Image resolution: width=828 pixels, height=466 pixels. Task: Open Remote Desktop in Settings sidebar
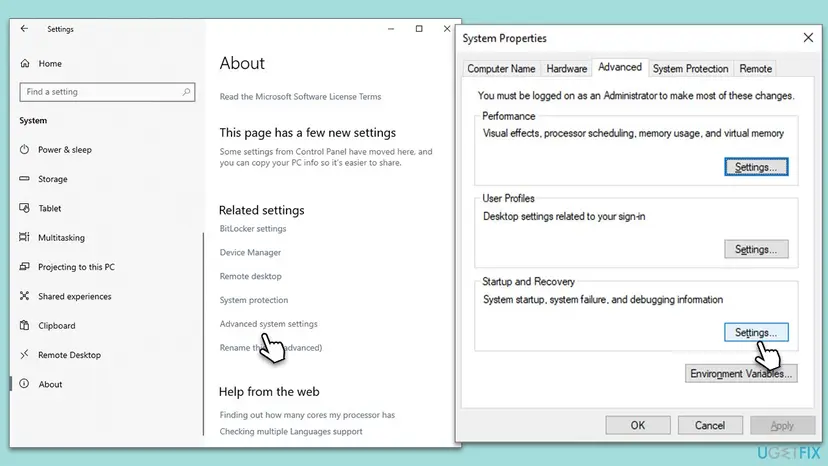[x=69, y=355]
